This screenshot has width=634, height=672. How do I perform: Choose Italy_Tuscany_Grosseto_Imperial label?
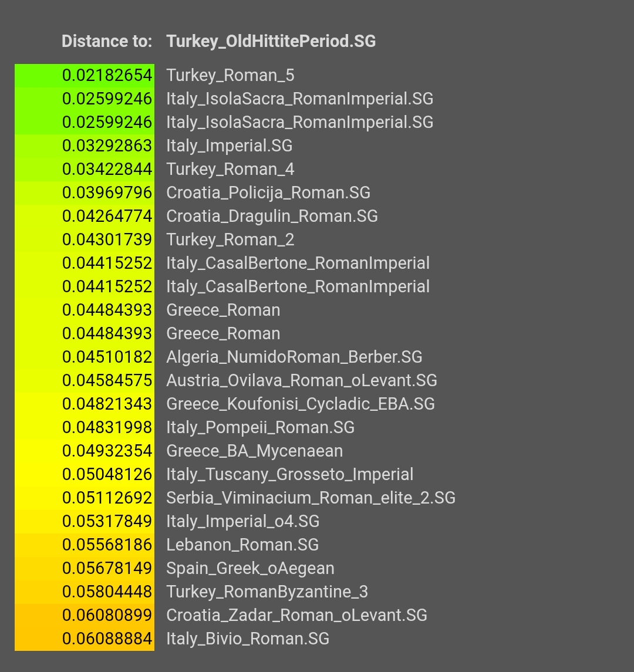tap(290, 474)
